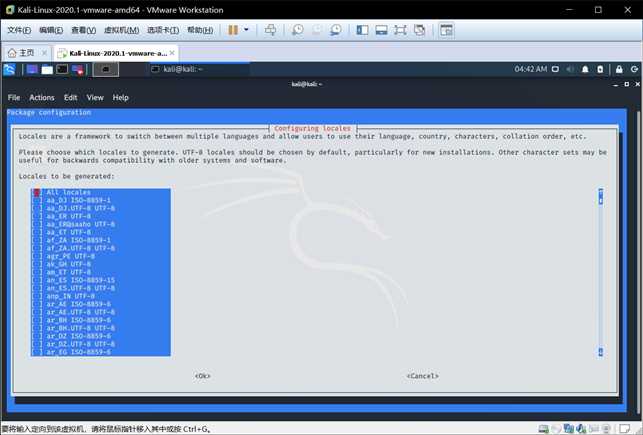
Task: Toggle the ar_AE ISO-8859-6 checkbox
Action: pyautogui.click(x=37, y=304)
